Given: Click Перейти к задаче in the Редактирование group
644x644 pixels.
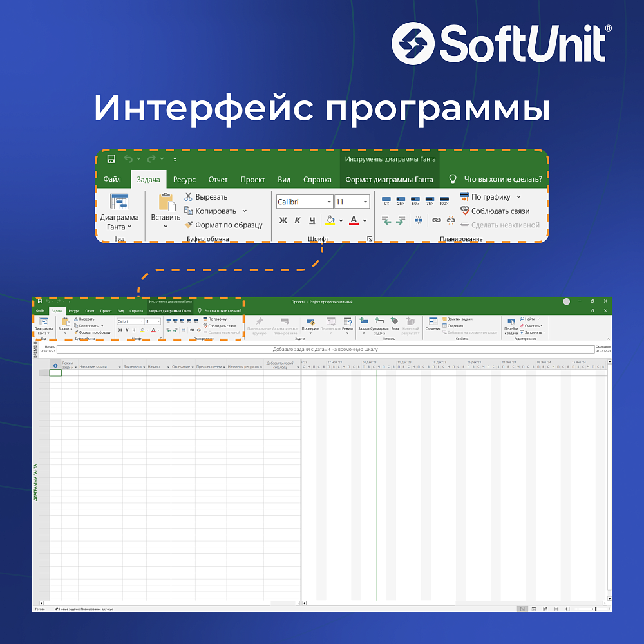Looking at the screenshot, I should point(511,327).
